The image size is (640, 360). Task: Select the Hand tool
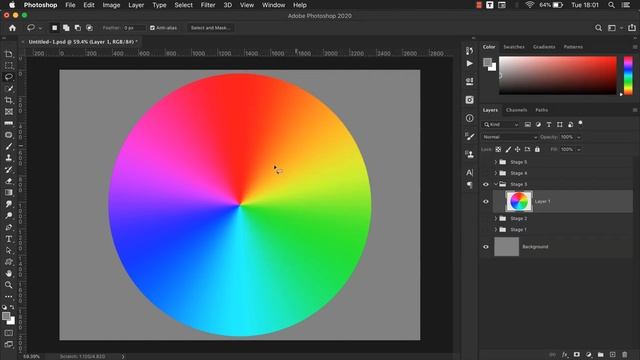click(9, 273)
